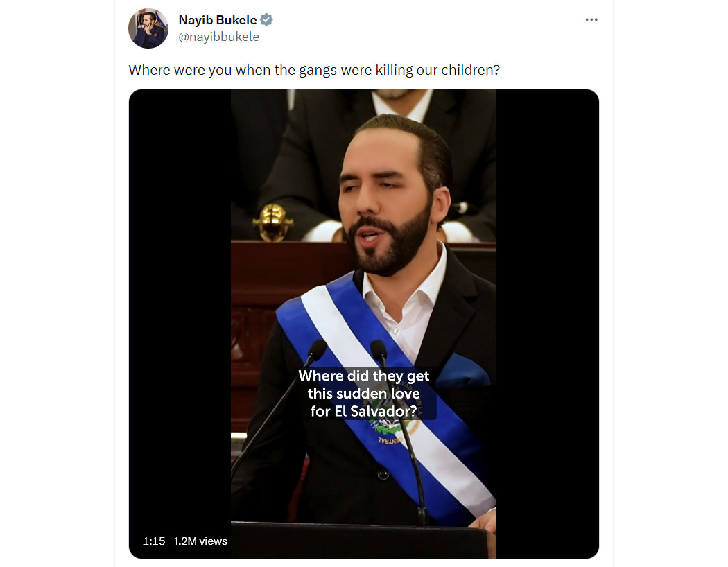This screenshot has width=728, height=567.
Task: Click the Nayib Bukele display name
Action: point(217,20)
